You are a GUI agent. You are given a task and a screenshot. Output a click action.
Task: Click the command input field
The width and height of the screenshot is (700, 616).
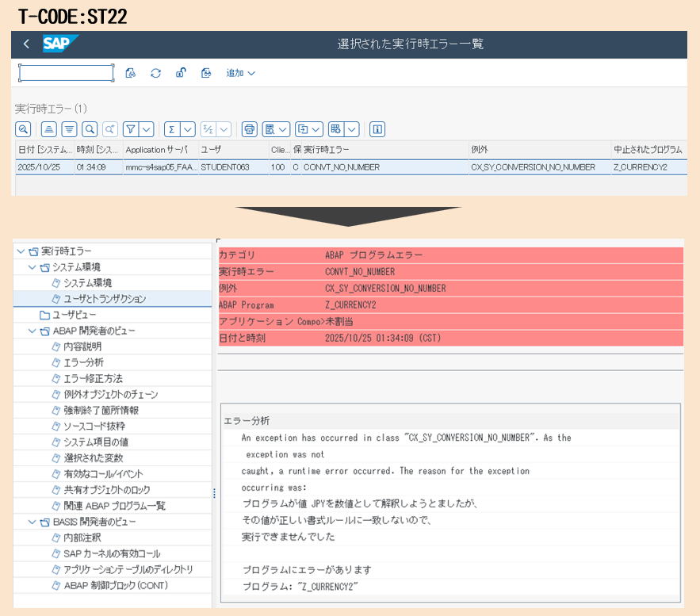tap(66, 73)
